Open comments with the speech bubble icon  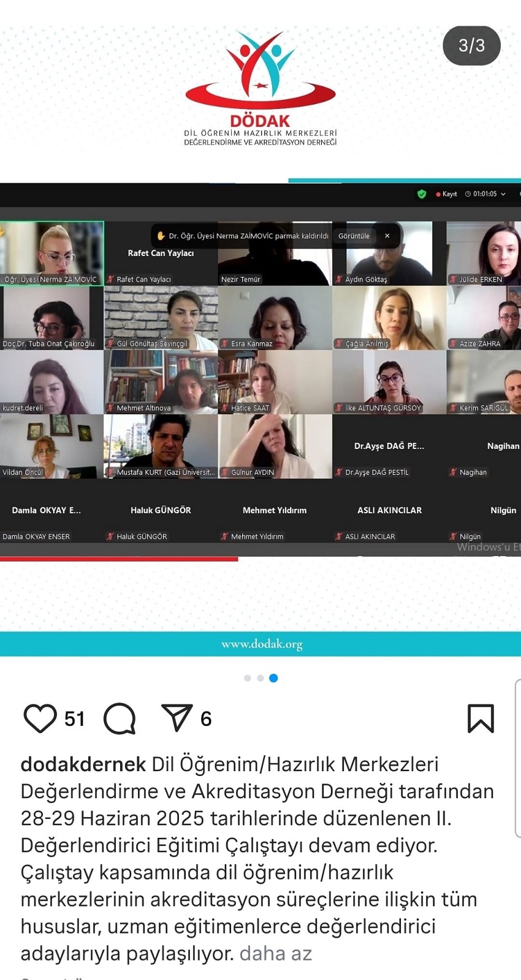pos(120,718)
